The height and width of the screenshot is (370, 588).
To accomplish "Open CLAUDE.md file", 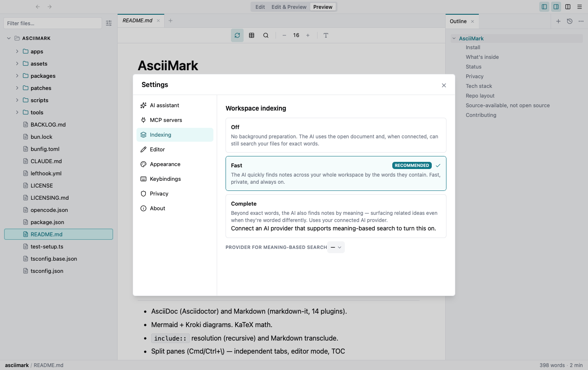I will pos(58,161).
